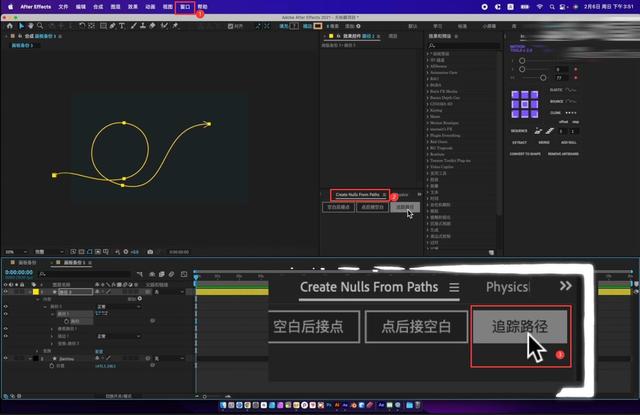Toggle visibility eye of black-labeled layer
Image resolution: width=640 pixels, height=415 pixels.
(6, 358)
